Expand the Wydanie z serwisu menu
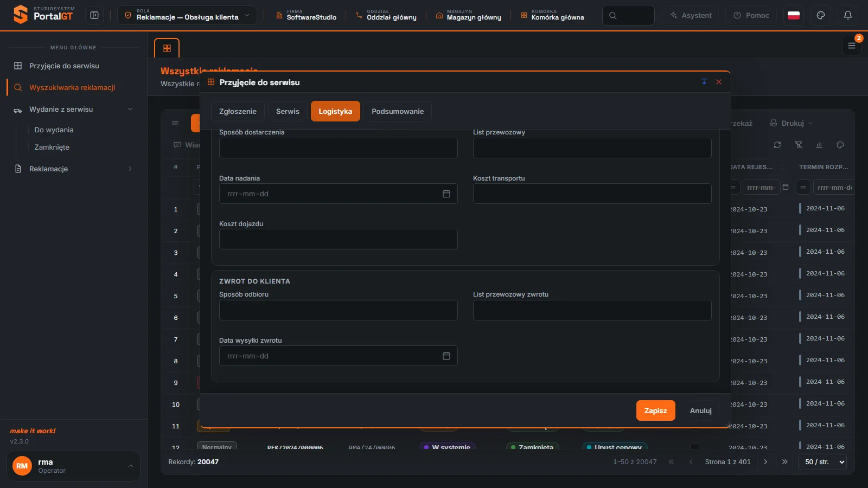 click(x=73, y=109)
